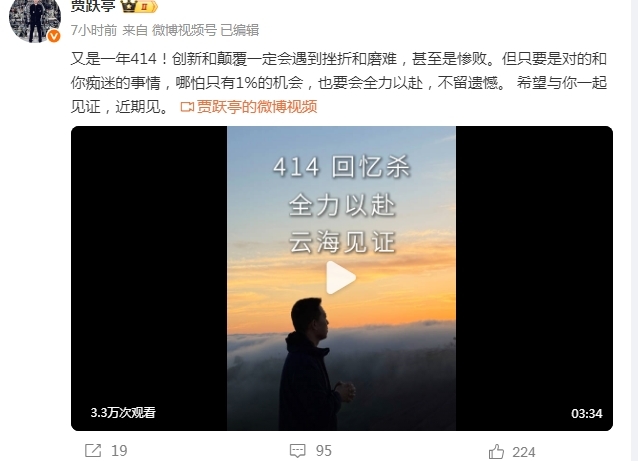638x461 pixels.
Task: Click the 微博视频号 source link
Action: (184, 30)
